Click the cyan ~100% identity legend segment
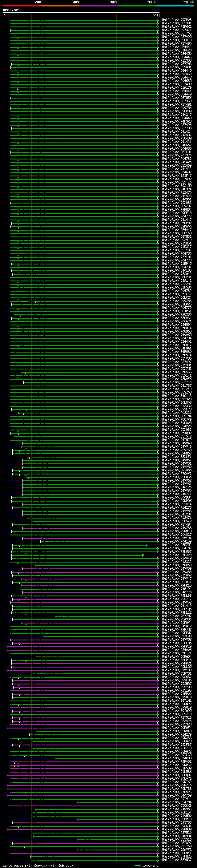 [x=175, y=6]
